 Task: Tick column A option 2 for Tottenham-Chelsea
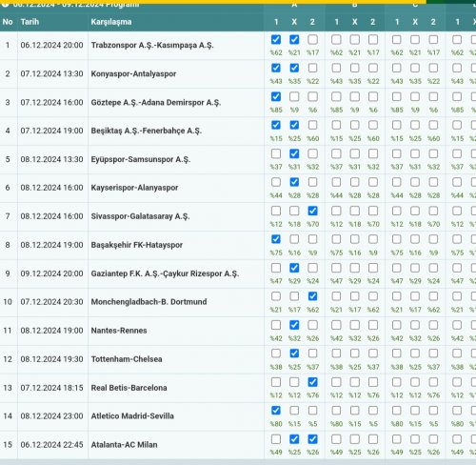pyautogui.click(x=312, y=354)
